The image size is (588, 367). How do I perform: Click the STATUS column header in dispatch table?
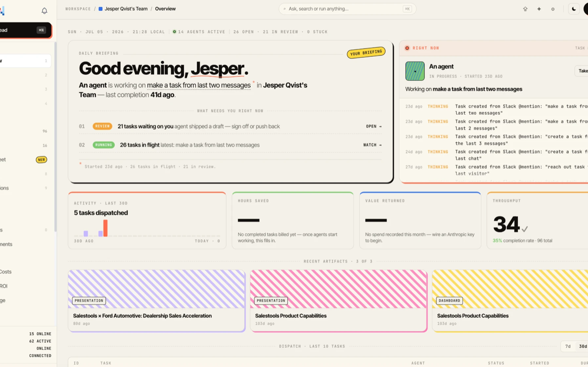[x=496, y=363]
